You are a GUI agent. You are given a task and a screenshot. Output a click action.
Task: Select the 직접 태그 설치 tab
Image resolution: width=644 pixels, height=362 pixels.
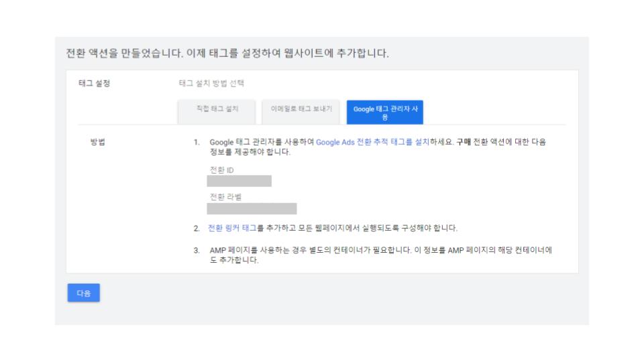[217, 112]
